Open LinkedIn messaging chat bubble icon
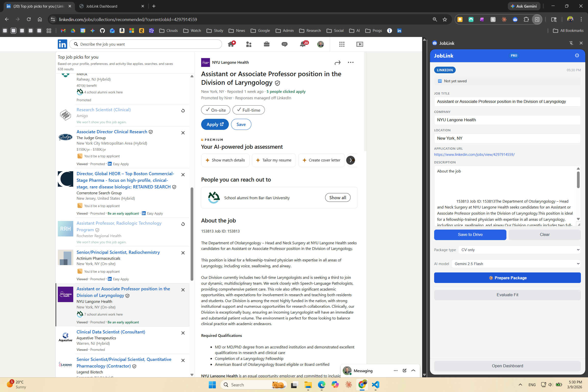Viewport: 588px width, 392px height. (284, 44)
